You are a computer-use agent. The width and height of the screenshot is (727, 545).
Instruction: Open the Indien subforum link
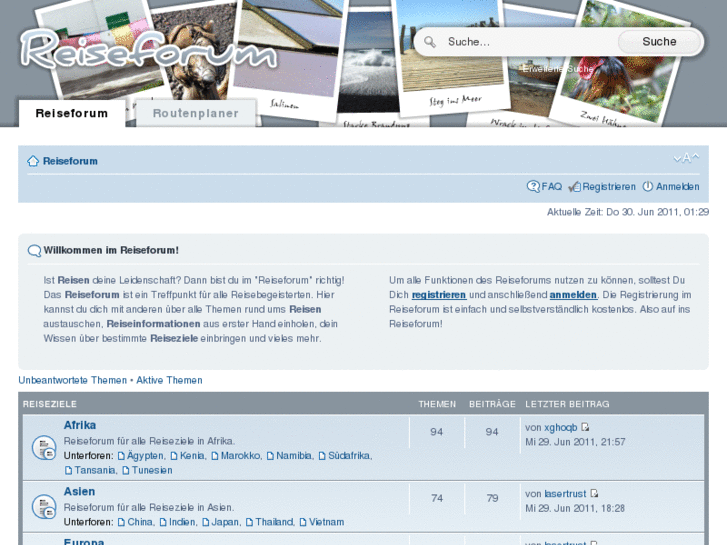click(x=182, y=522)
